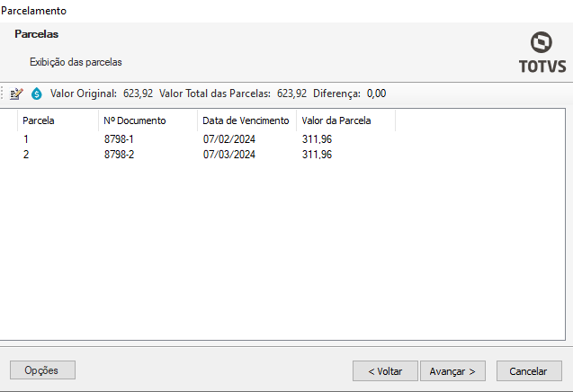573x392 pixels.
Task: Click the edit installments pencil icon
Action: 18,93
